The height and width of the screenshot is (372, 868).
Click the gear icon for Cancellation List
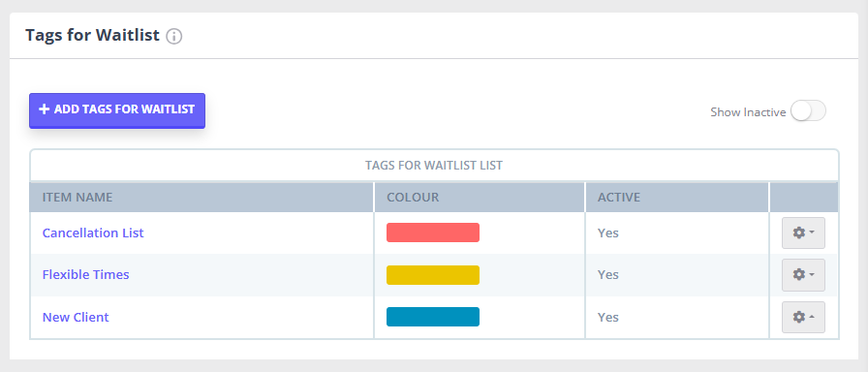(799, 232)
